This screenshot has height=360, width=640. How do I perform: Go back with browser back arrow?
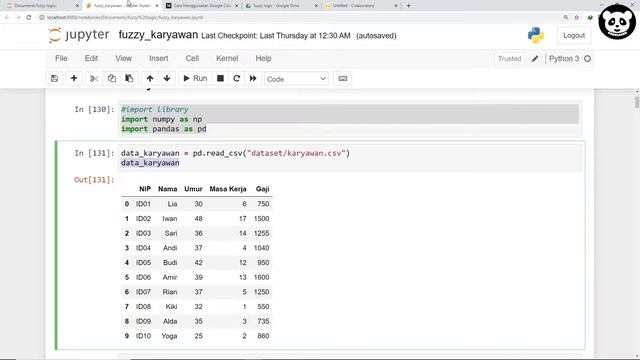pyautogui.click(x=7, y=18)
